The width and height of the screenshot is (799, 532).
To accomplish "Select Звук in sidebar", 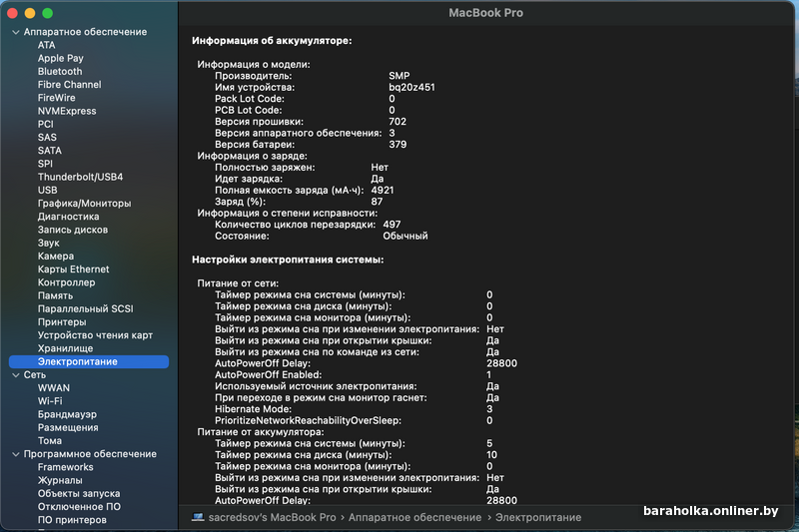I will tap(48, 244).
